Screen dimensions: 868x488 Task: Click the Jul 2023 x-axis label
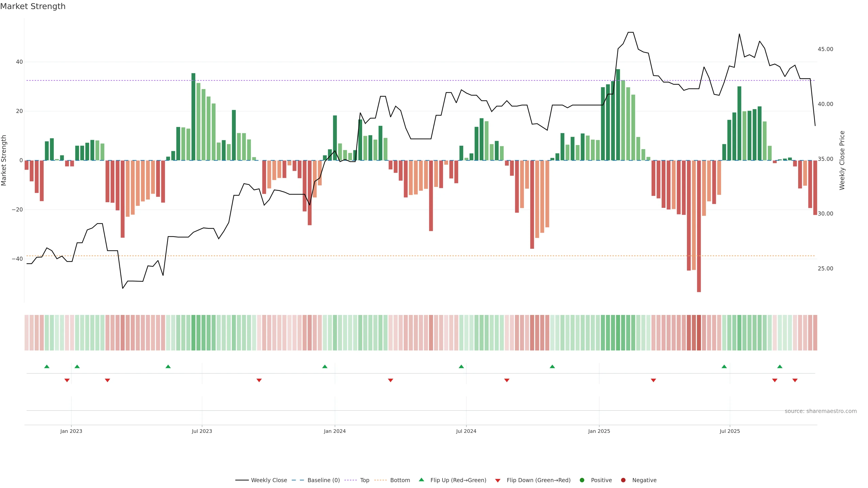[x=202, y=431]
